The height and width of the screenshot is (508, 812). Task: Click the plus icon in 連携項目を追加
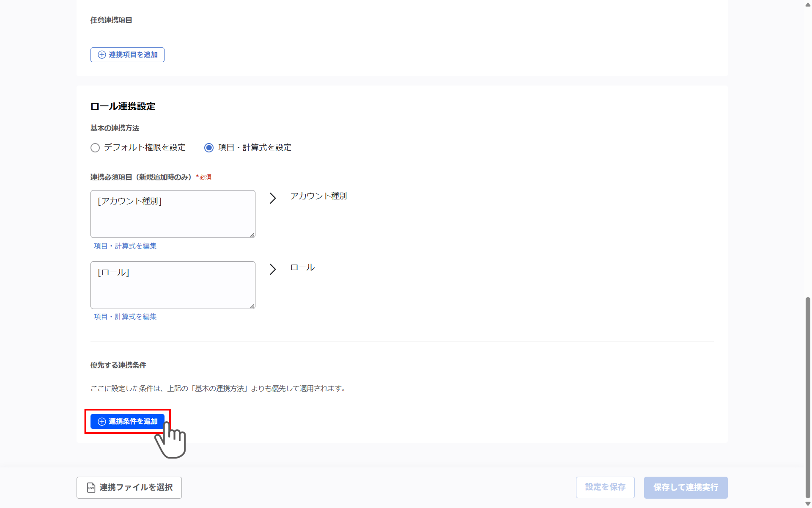pos(102,55)
